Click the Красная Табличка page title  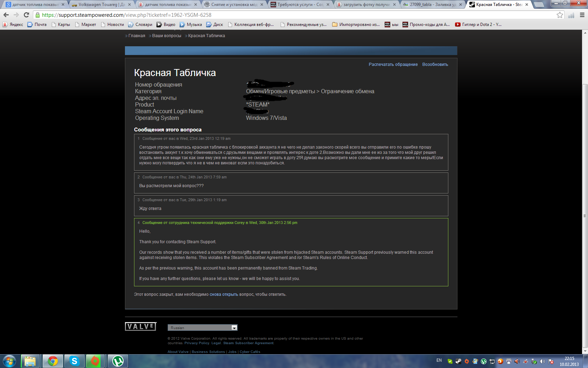click(x=175, y=73)
